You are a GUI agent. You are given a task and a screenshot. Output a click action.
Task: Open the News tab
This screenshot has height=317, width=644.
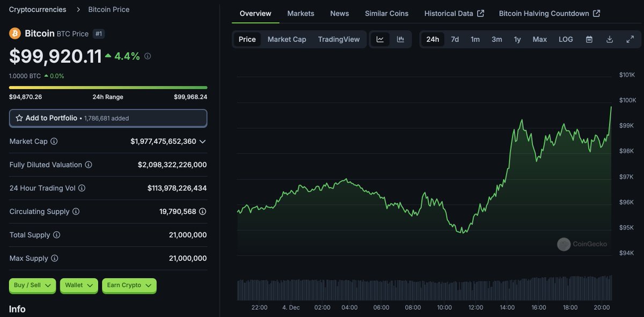339,13
